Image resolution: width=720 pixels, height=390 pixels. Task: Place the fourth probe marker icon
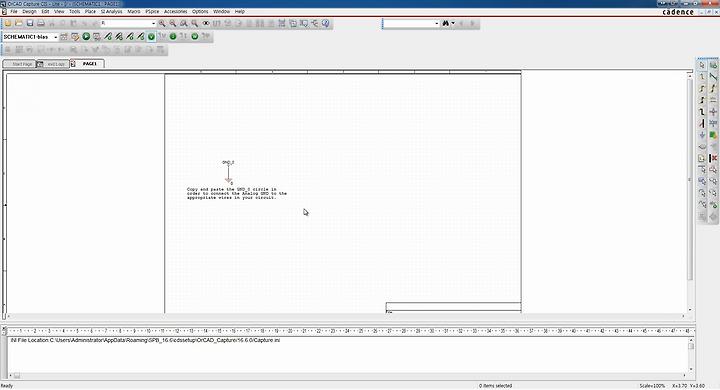coord(141,36)
